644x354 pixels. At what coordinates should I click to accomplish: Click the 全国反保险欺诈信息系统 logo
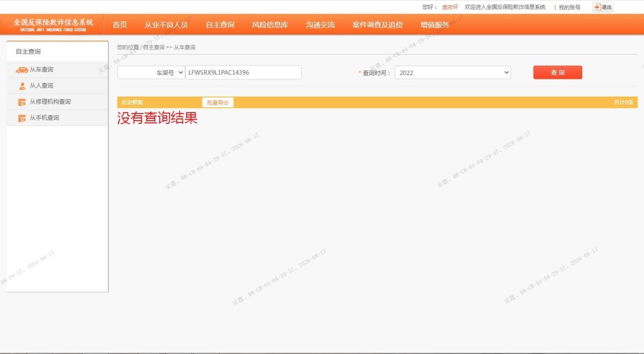(x=54, y=25)
